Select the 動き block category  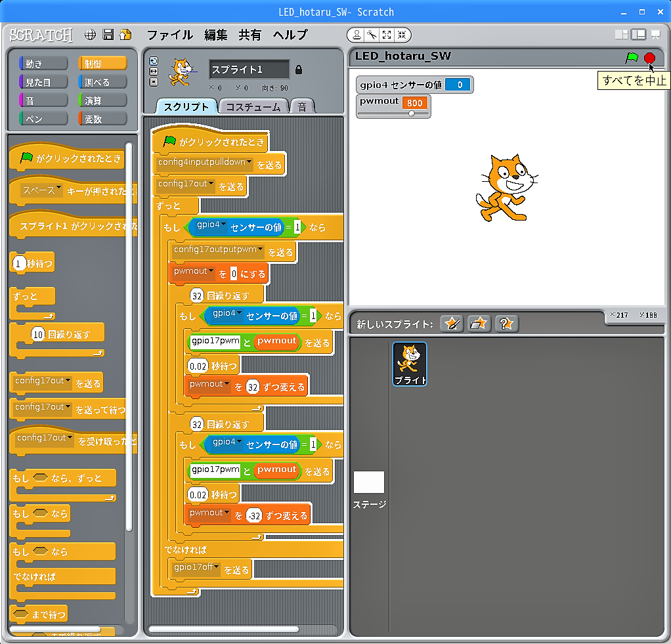43,64
